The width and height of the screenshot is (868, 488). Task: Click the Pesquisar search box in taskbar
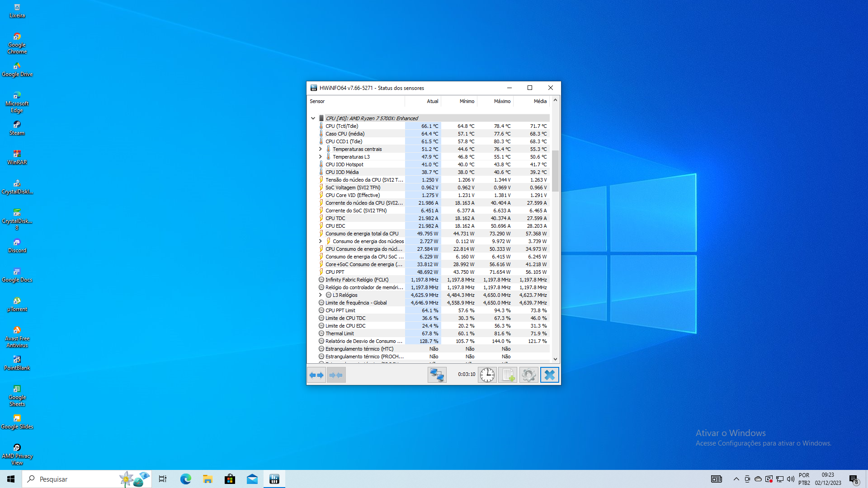click(87, 479)
